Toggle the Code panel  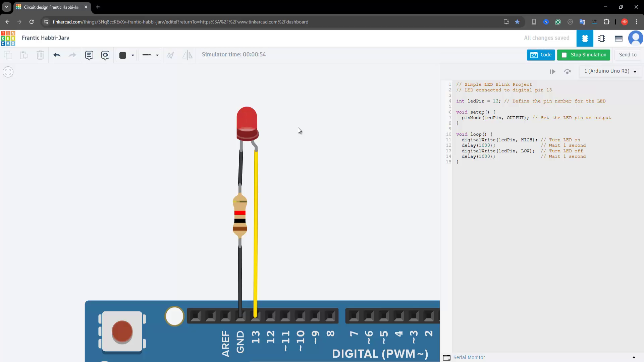[541, 55]
